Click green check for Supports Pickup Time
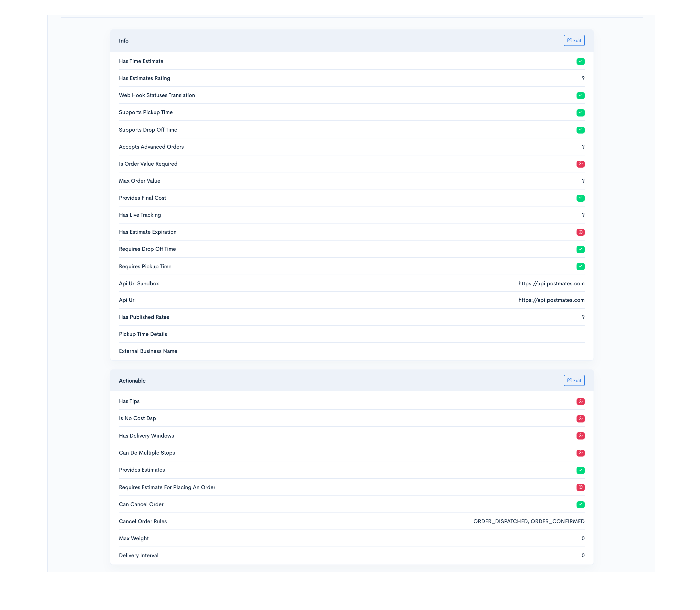Screen dimensions: 700x610 (x=580, y=113)
